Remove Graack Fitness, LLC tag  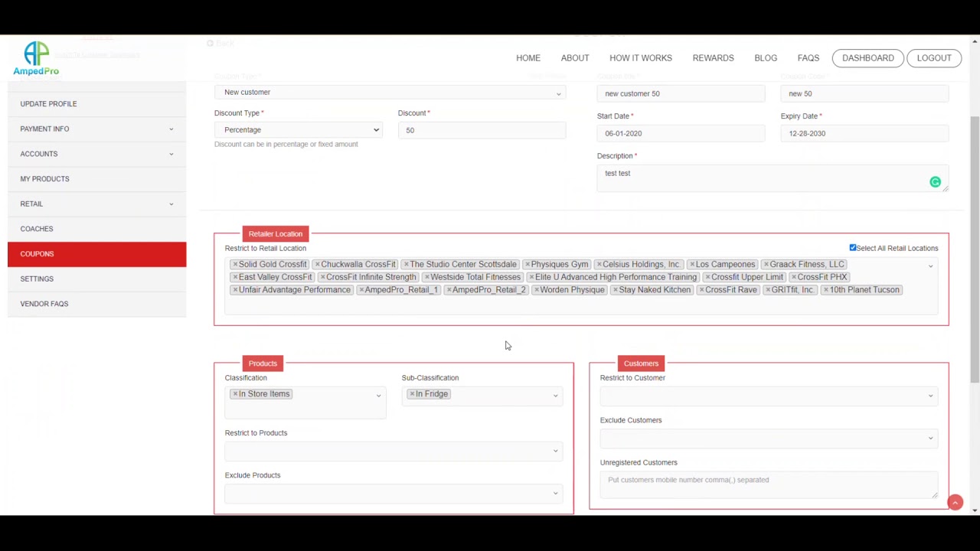(x=766, y=264)
